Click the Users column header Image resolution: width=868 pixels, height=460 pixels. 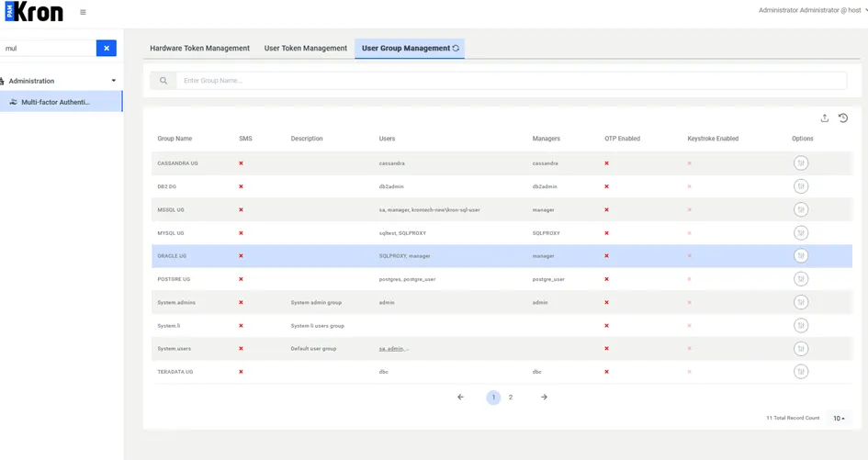pos(387,139)
